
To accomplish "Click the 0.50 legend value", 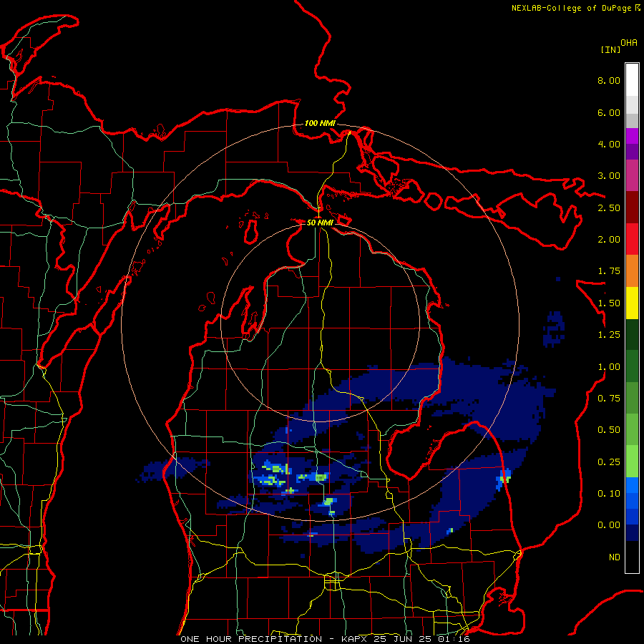I will coord(609,430).
